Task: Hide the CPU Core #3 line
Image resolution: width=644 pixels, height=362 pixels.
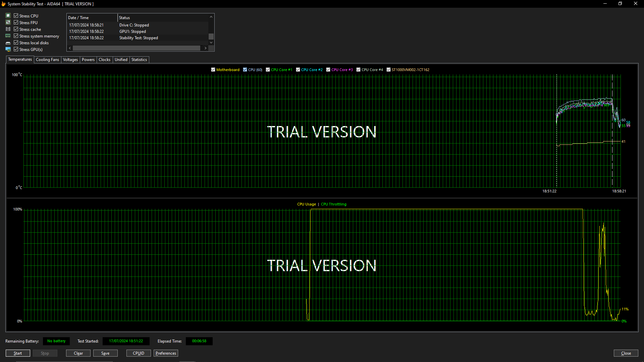Action: [x=328, y=70]
